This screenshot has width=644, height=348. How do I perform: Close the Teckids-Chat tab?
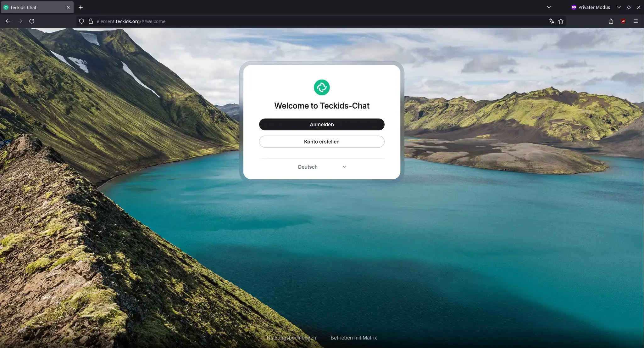tap(68, 7)
